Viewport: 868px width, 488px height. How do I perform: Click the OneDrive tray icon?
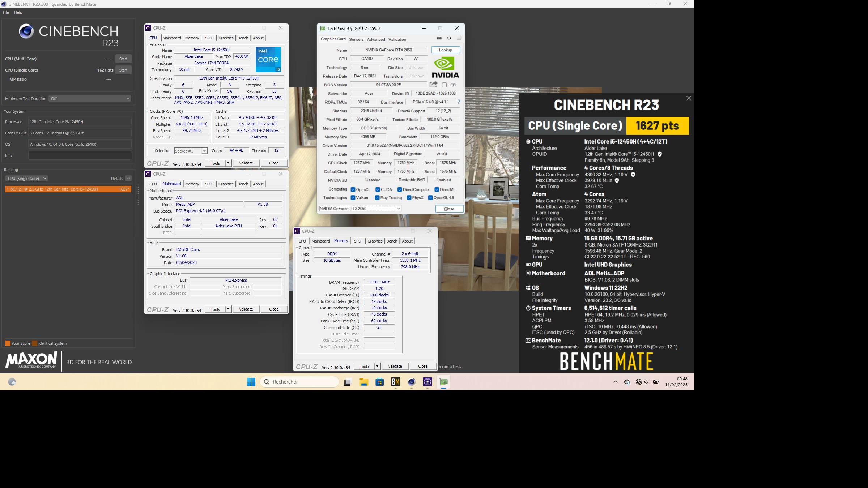[627, 382]
